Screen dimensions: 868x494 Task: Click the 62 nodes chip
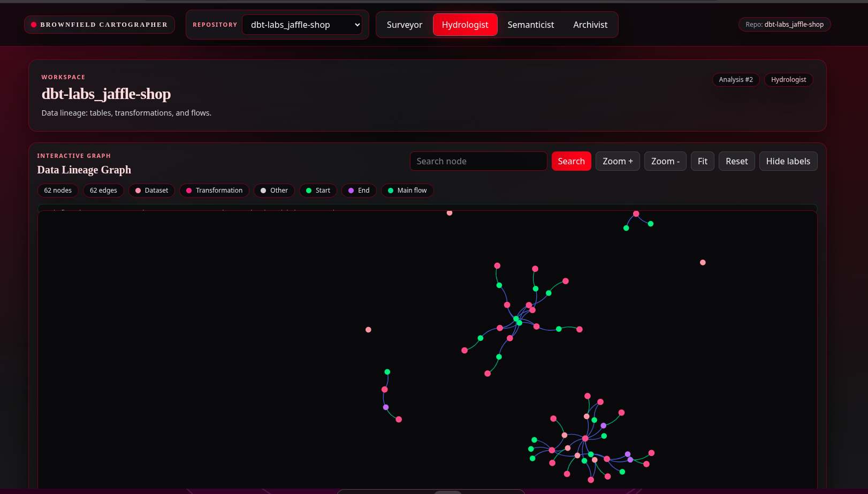pos(58,191)
